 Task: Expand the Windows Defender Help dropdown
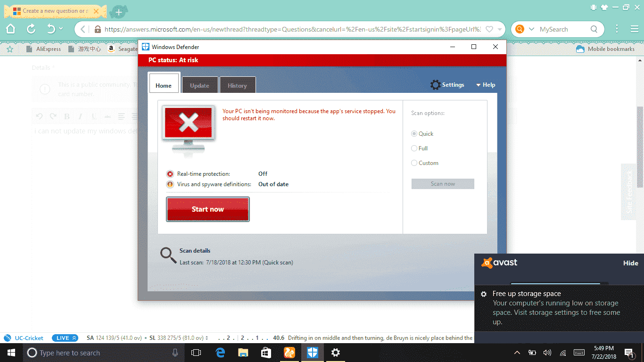pos(486,85)
